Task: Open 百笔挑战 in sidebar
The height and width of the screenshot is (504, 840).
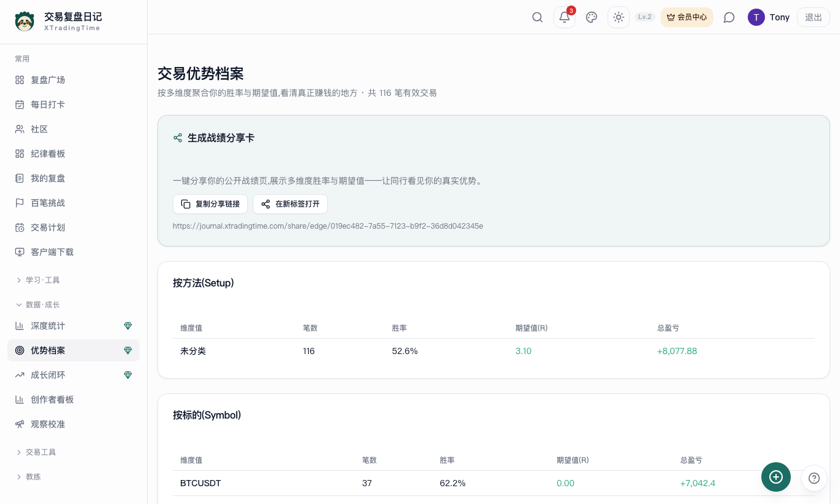Action: 73,203
